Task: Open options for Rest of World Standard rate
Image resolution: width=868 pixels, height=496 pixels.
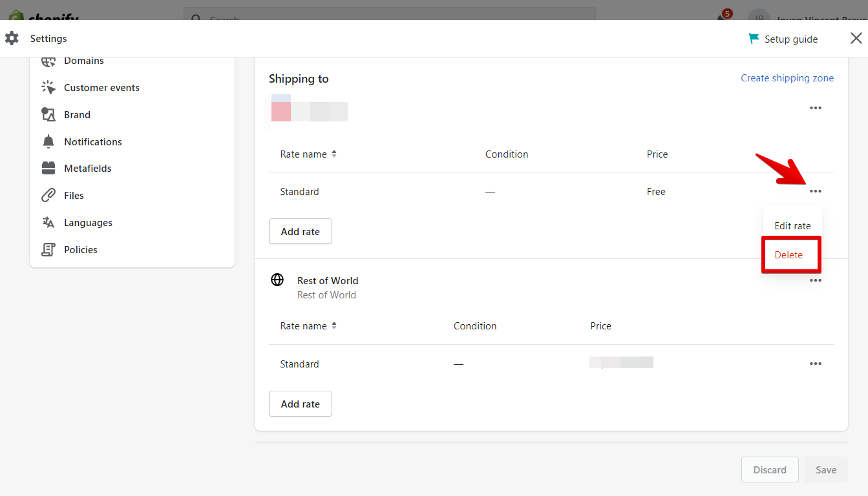Action: 815,364
